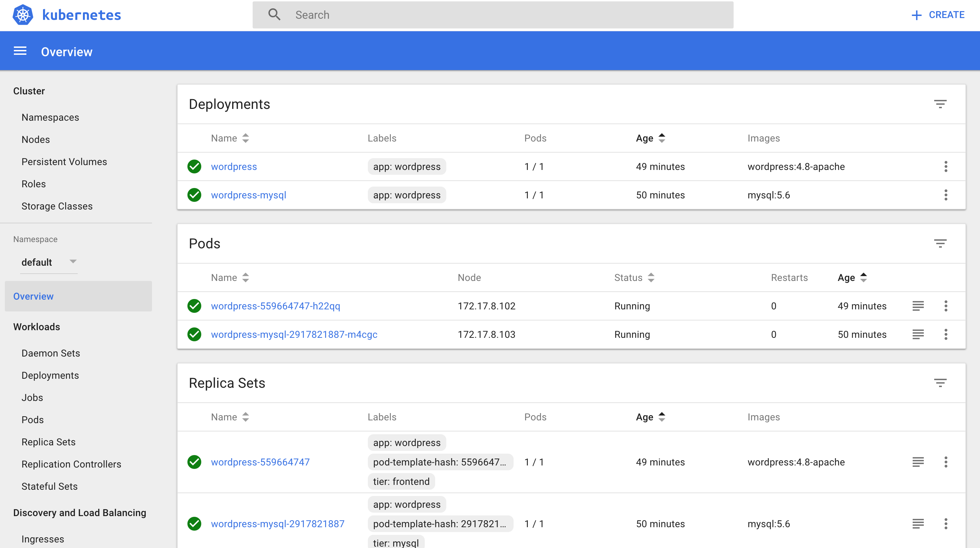Open Nodes in sidebar

36,139
